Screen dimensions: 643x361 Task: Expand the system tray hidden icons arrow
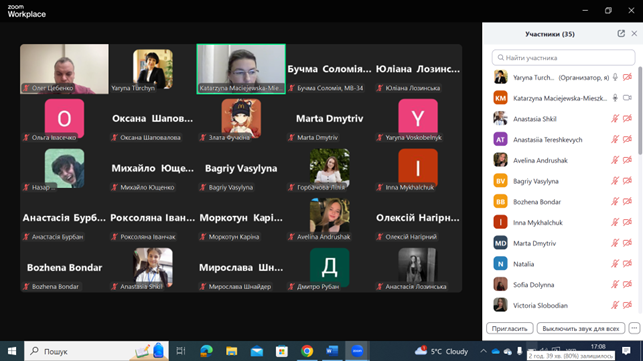[x=483, y=351]
